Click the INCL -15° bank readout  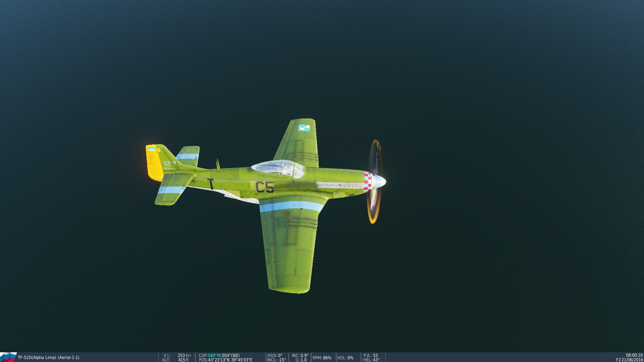pyautogui.click(x=276, y=360)
